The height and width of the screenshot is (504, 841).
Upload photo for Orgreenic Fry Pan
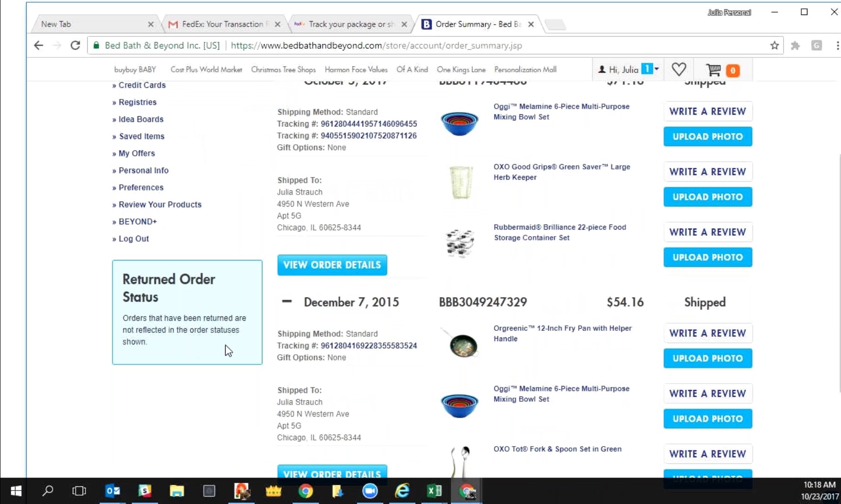[707, 358]
